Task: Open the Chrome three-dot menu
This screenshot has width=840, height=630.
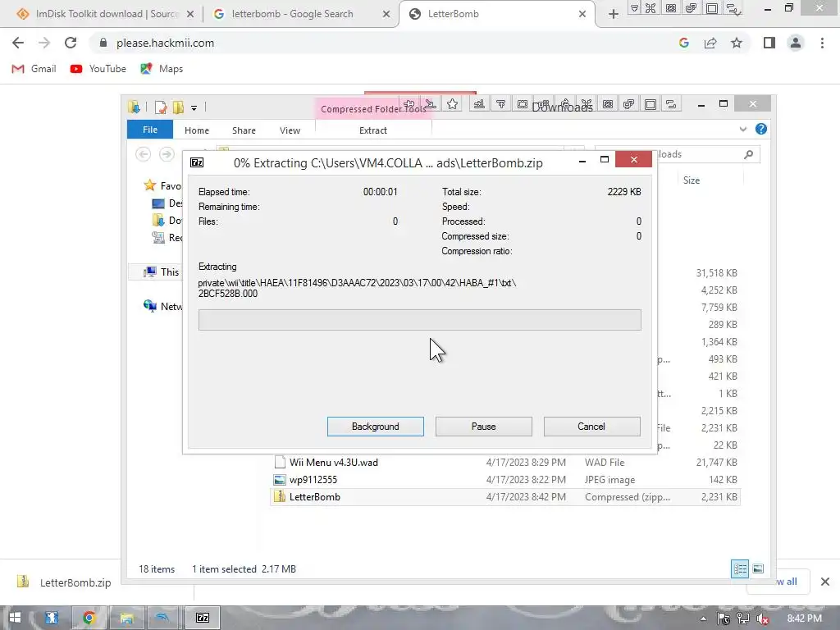Action: click(x=822, y=43)
